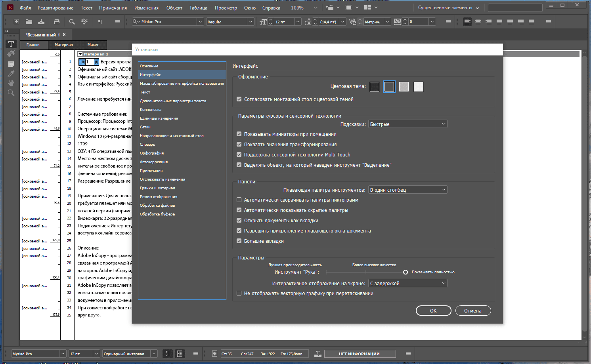Select Единицы измерения in preferences list
The height and width of the screenshot is (364, 591).
[x=182, y=118]
